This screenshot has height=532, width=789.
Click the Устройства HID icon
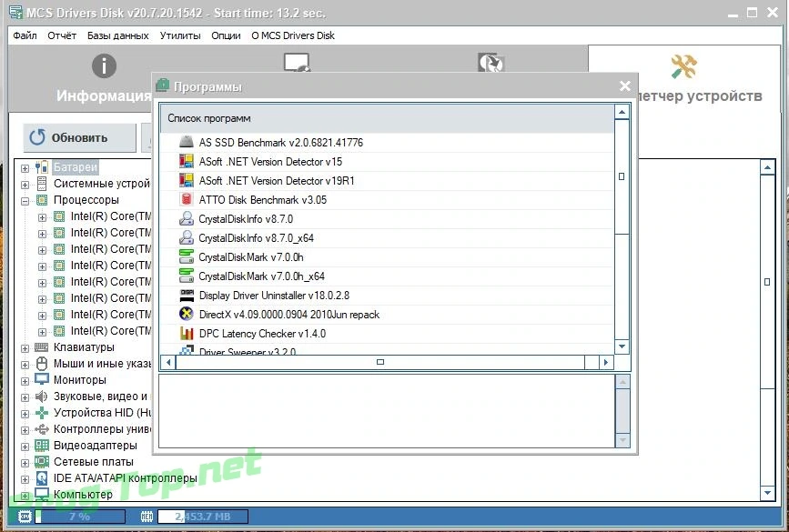(42, 413)
